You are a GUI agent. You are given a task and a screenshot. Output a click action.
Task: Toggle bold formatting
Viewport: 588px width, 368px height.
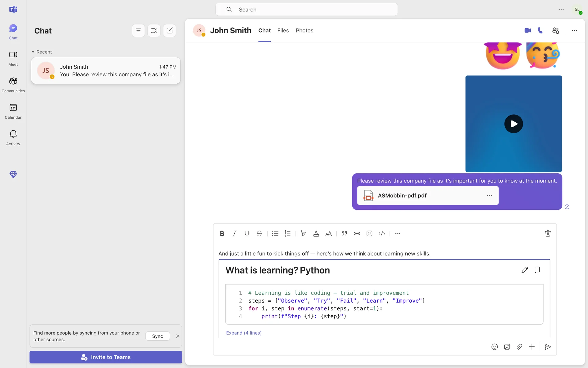pyautogui.click(x=222, y=233)
